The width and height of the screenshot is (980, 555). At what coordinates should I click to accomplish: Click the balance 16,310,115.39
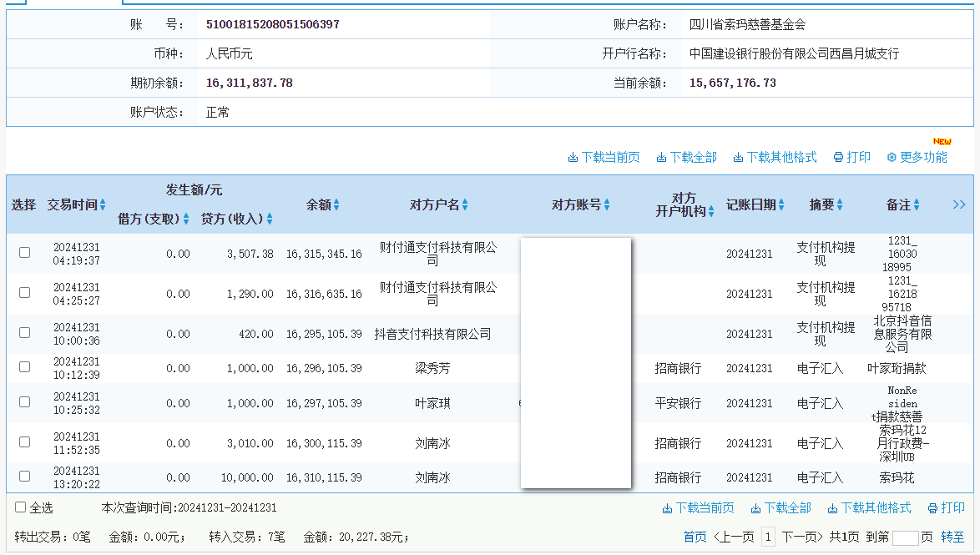click(x=324, y=477)
